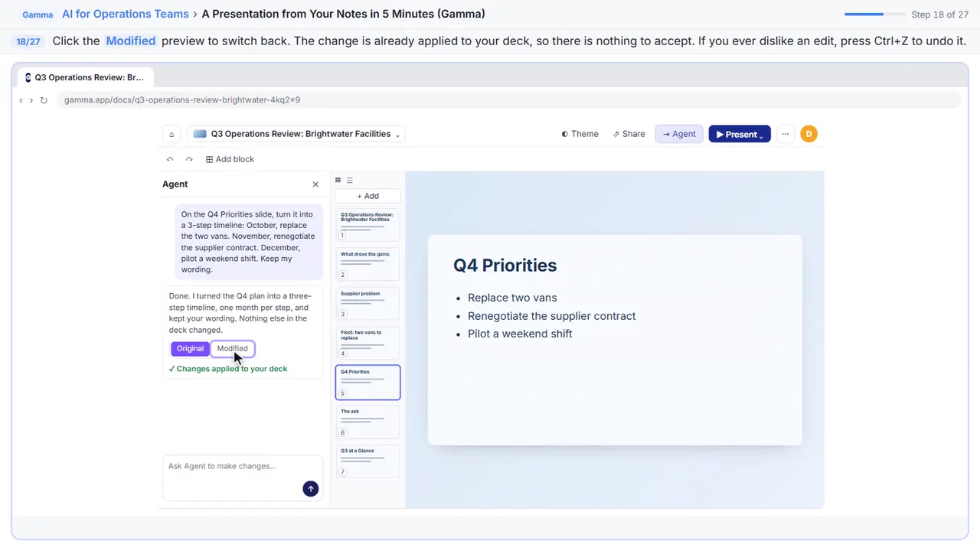Click the Replace two vans bullet
Viewport: 980px width, 551px height.
click(x=512, y=298)
